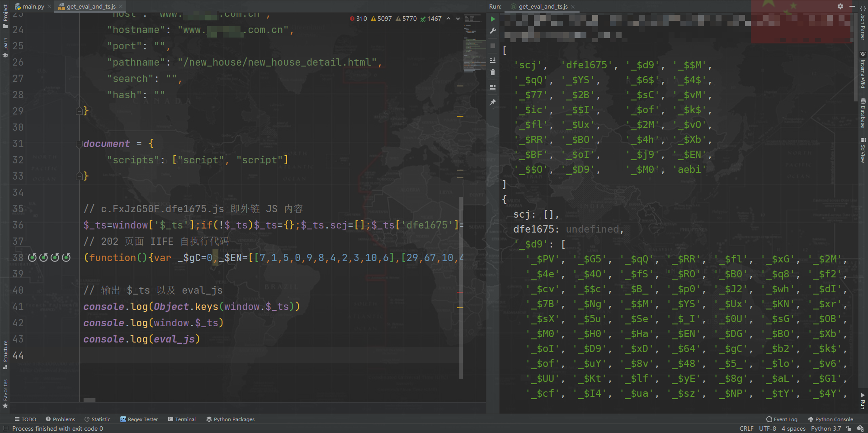Click the editor vertical scrollbar
868x433 pixels.
pyautogui.click(x=461, y=287)
